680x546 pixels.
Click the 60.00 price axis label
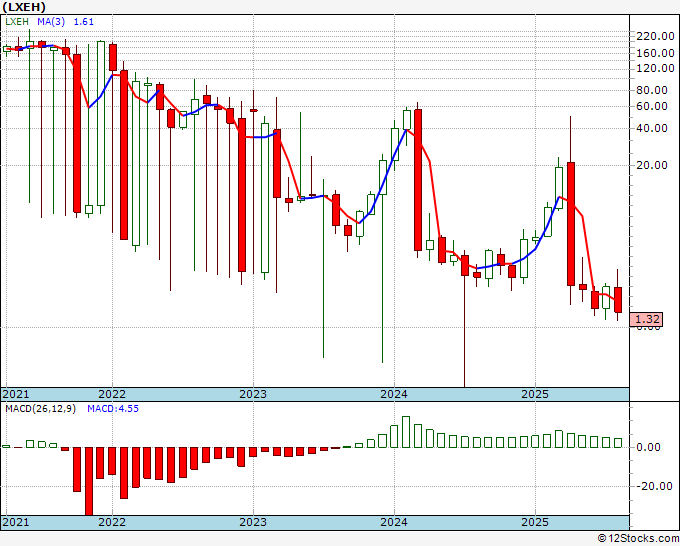pyautogui.click(x=651, y=106)
